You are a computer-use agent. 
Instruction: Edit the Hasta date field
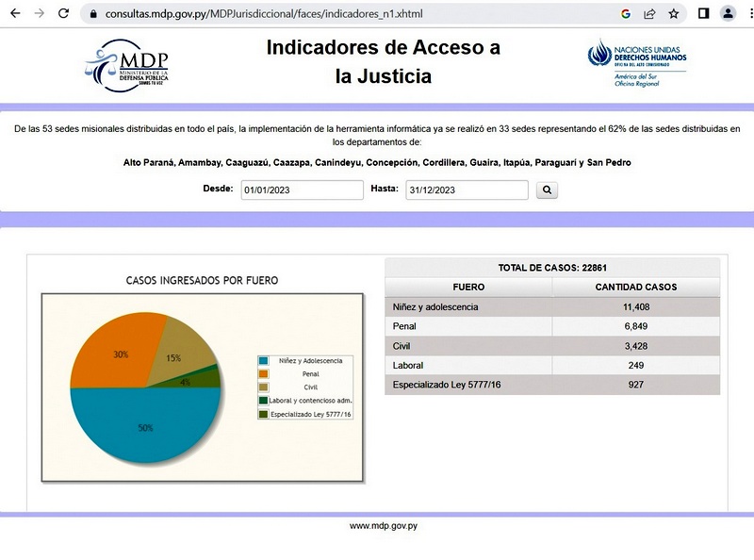click(467, 190)
